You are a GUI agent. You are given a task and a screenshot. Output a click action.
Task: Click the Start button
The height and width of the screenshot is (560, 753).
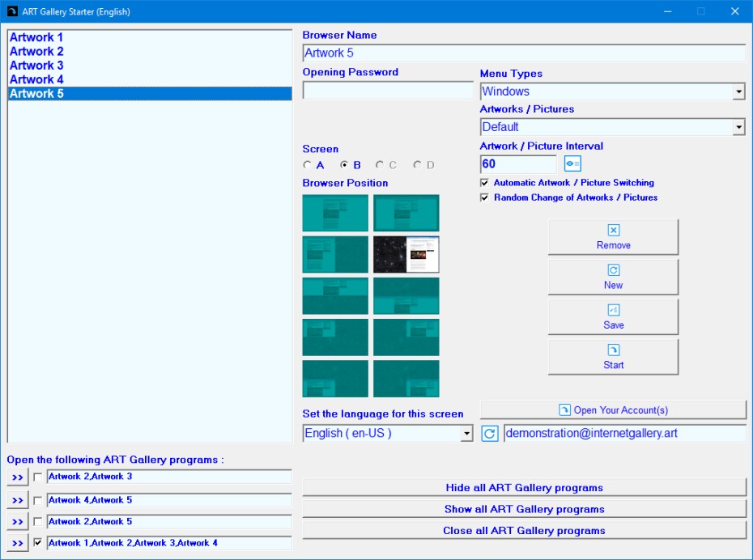(x=613, y=357)
